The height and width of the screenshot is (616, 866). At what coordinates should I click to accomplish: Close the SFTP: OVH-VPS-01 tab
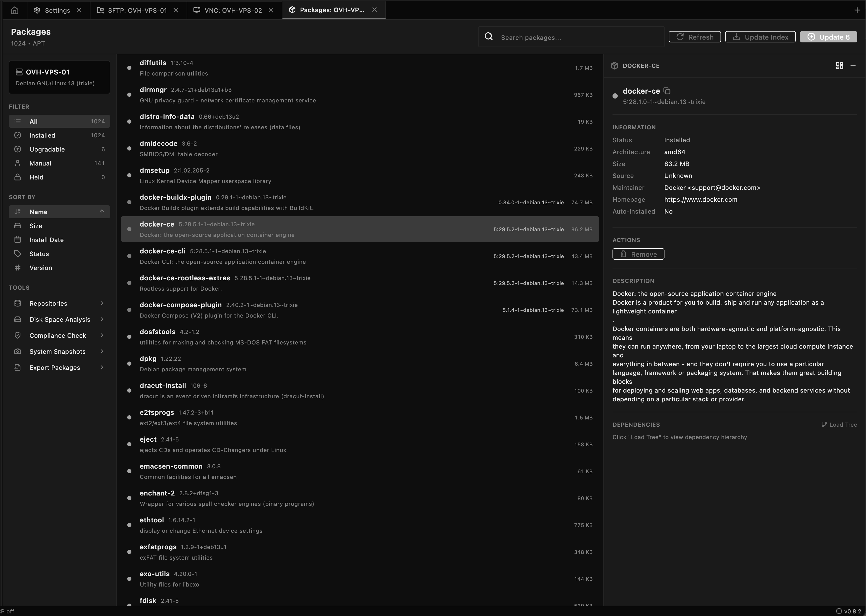click(176, 10)
